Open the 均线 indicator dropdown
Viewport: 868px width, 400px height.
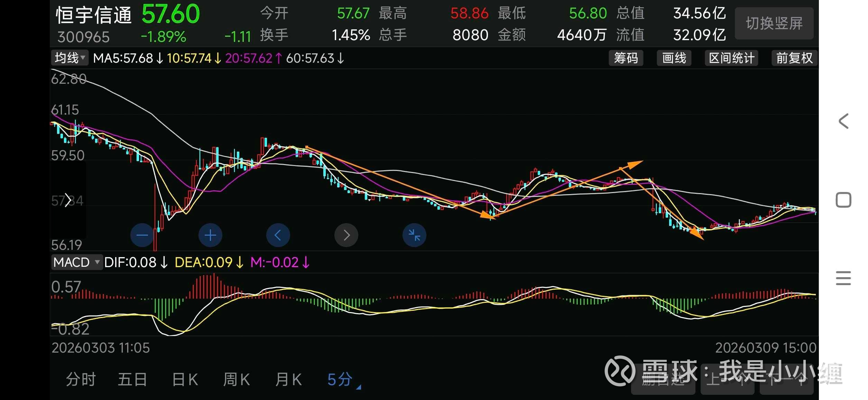(70, 58)
